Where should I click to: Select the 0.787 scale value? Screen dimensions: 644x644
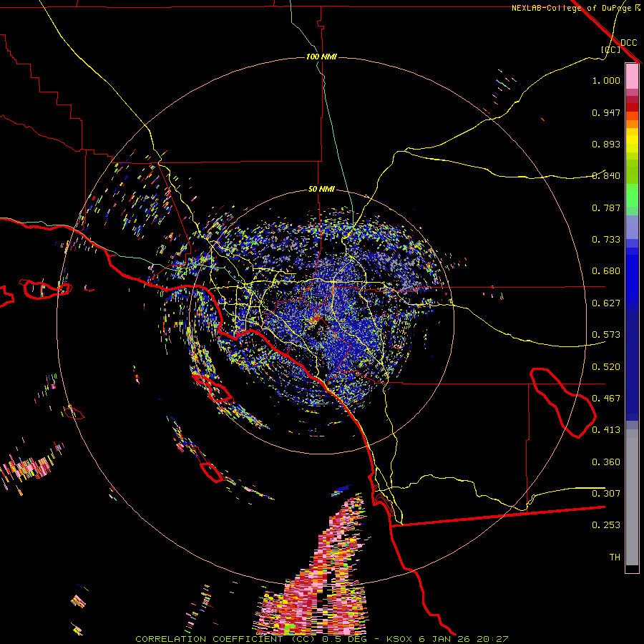606,208
